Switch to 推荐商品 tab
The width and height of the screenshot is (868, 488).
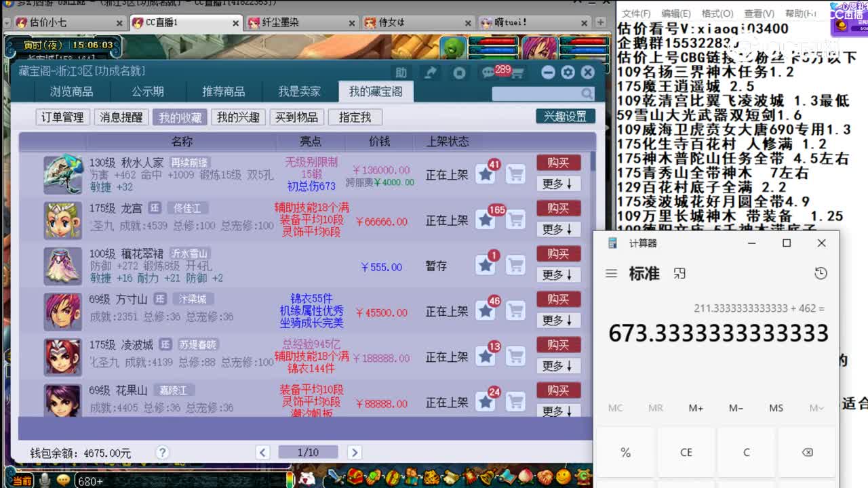click(x=224, y=91)
